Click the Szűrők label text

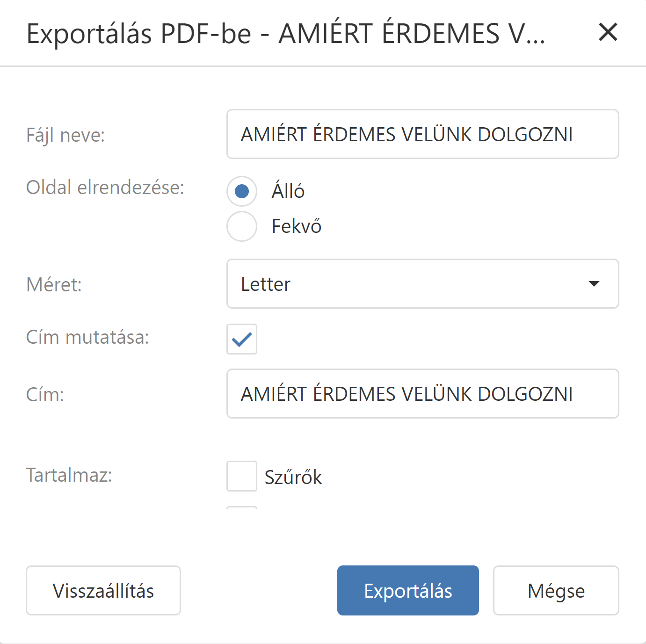293,477
